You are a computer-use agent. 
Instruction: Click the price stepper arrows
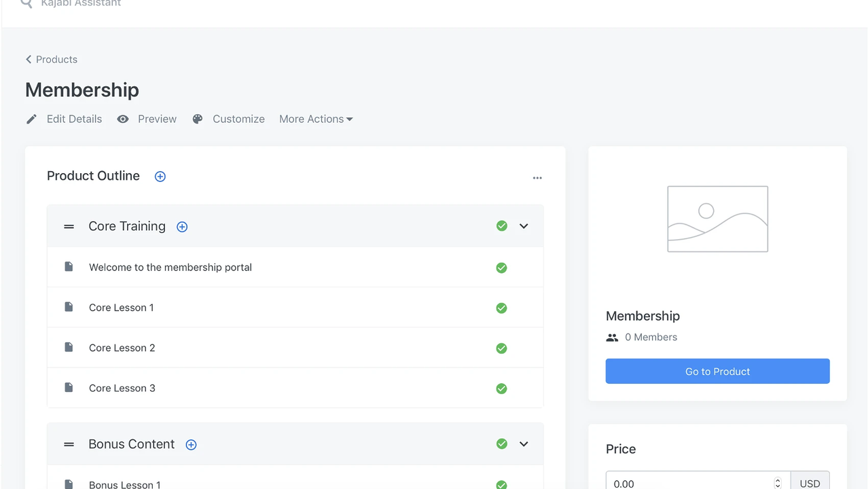point(778,482)
